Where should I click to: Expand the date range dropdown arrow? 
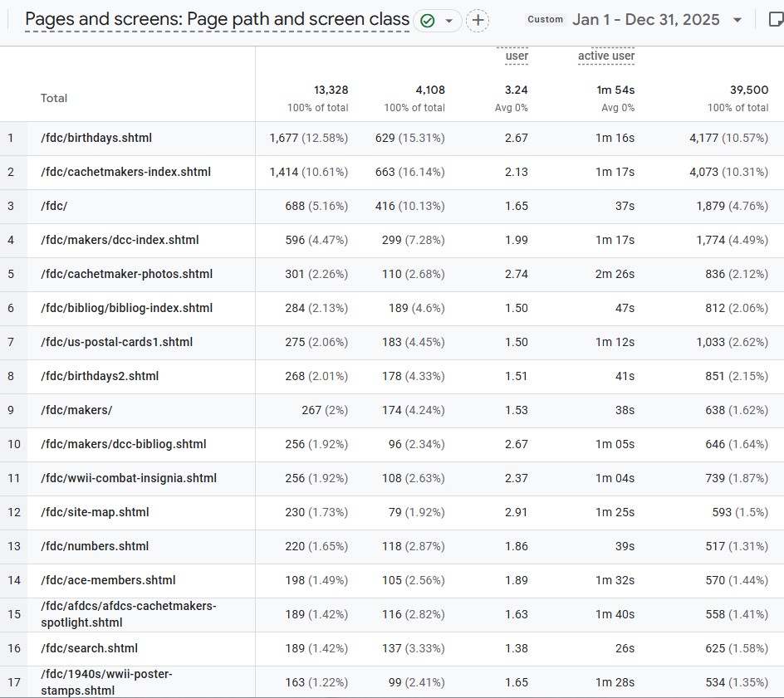pos(737,20)
